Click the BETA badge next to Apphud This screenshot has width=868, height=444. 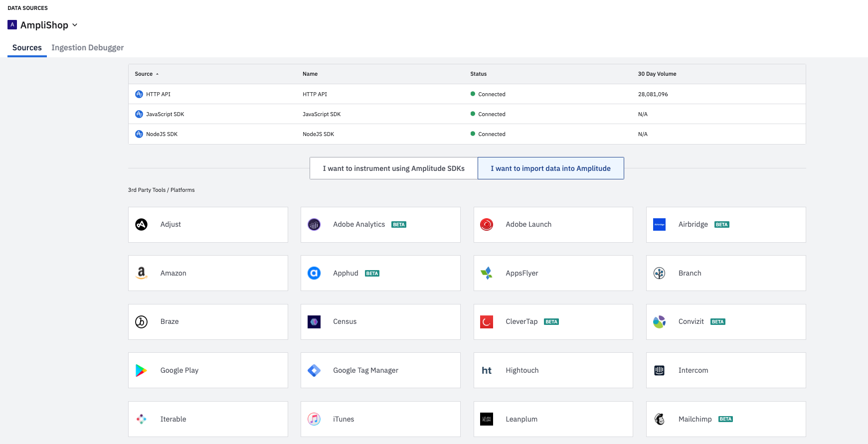click(x=372, y=274)
